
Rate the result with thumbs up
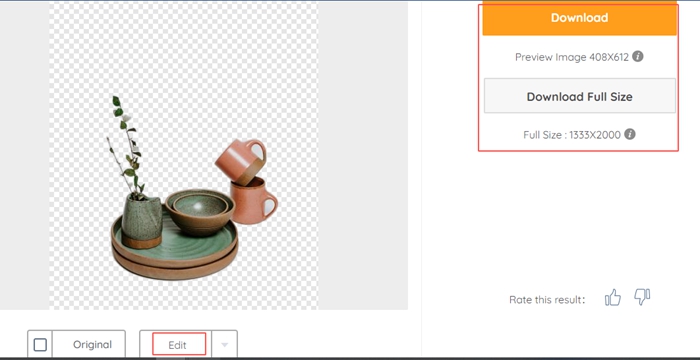pos(613,297)
